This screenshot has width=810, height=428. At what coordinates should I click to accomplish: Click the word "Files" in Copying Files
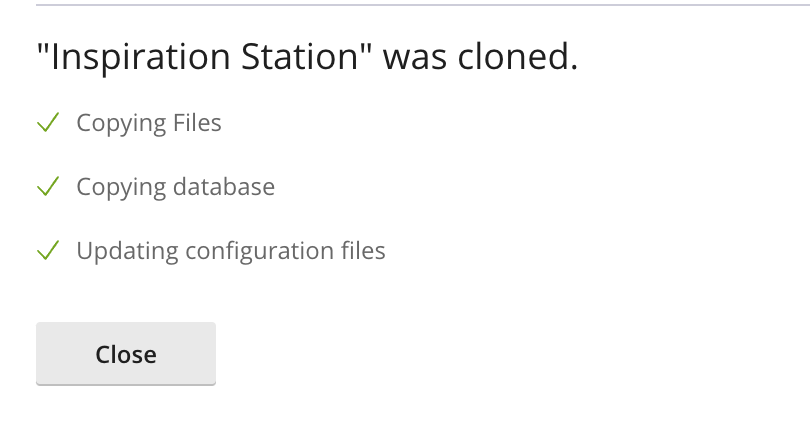pos(197,123)
